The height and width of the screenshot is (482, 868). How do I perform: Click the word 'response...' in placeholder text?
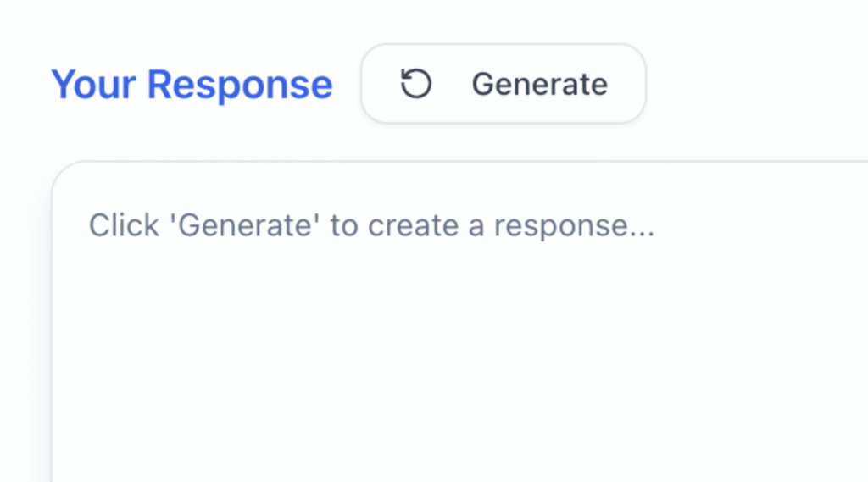pos(574,227)
